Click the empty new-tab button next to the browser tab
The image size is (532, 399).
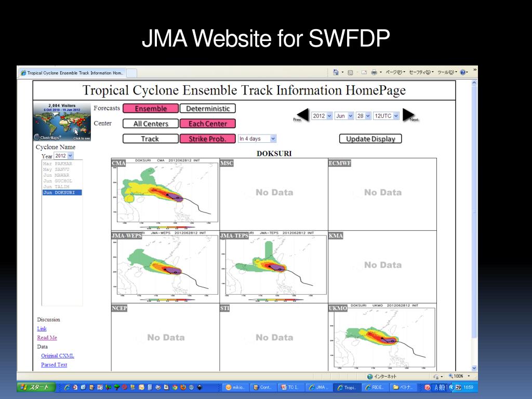(132, 73)
